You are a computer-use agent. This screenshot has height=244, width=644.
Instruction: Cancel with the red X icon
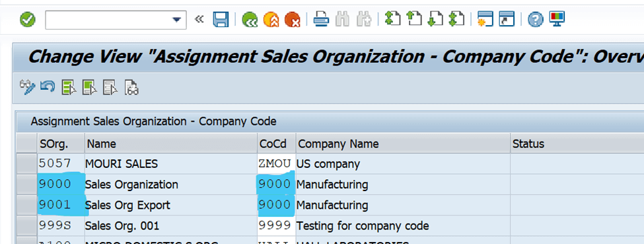[x=293, y=19]
